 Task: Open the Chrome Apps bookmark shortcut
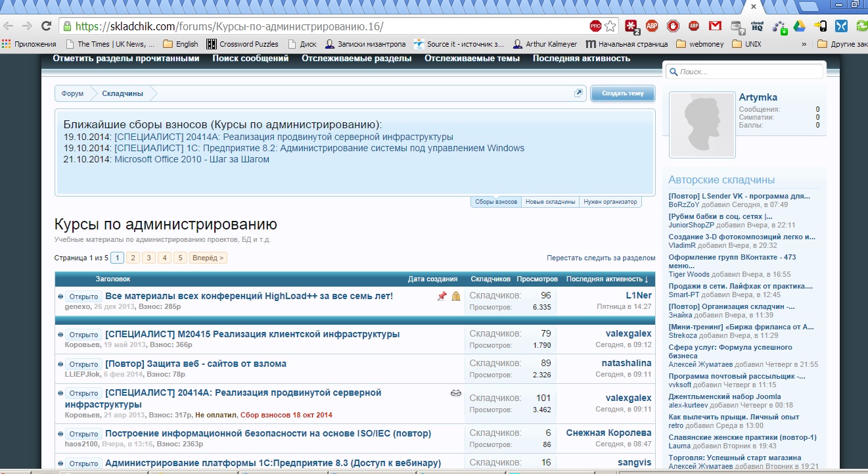pyautogui.click(x=30, y=44)
